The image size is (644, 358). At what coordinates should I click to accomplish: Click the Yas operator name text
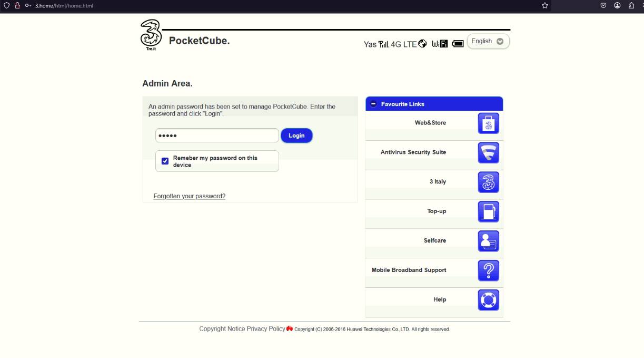(x=370, y=44)
